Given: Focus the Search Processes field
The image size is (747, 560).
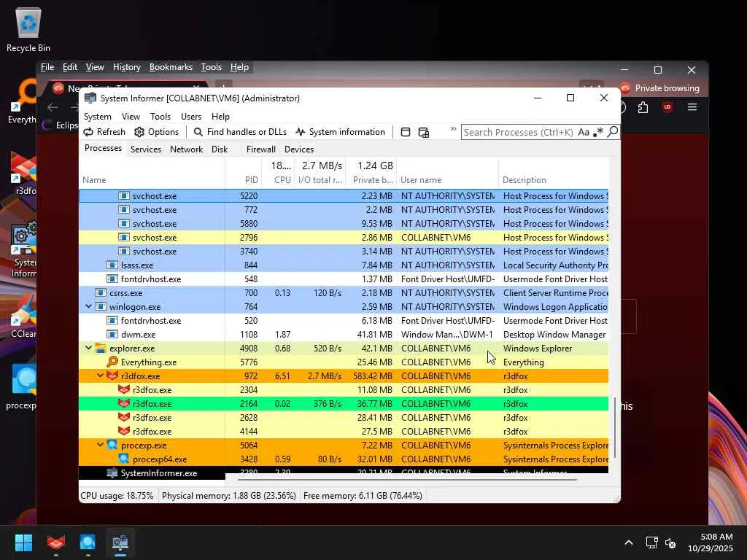Looking at the screenshot, I should (519, 133).
